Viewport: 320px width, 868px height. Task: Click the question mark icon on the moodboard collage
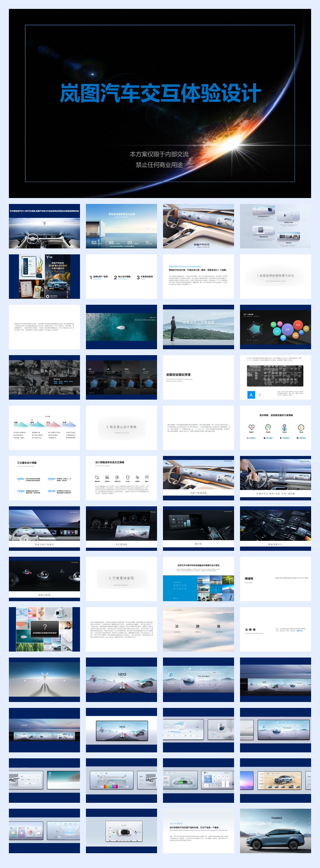pyautogui.click(x=45, y=627)
